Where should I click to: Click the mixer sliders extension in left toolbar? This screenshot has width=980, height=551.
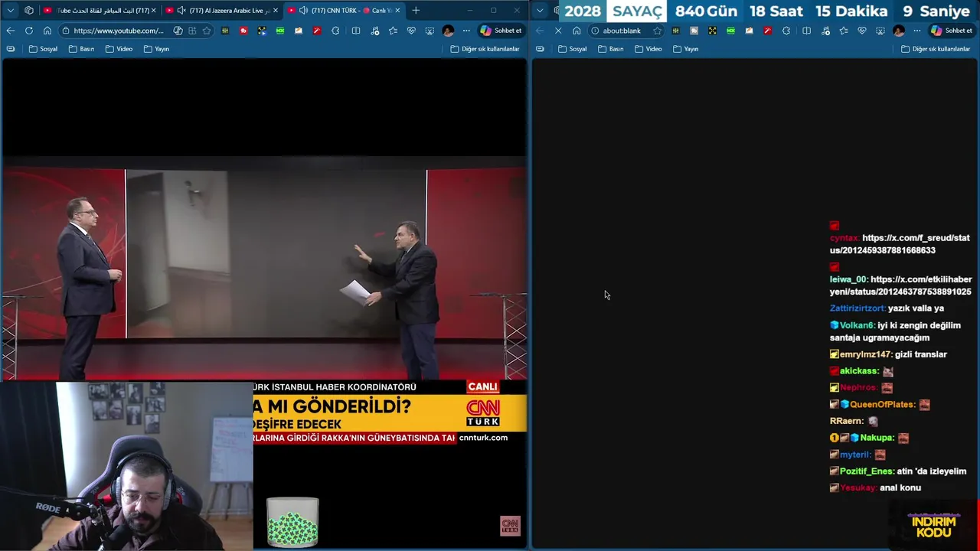coord(225,31)
